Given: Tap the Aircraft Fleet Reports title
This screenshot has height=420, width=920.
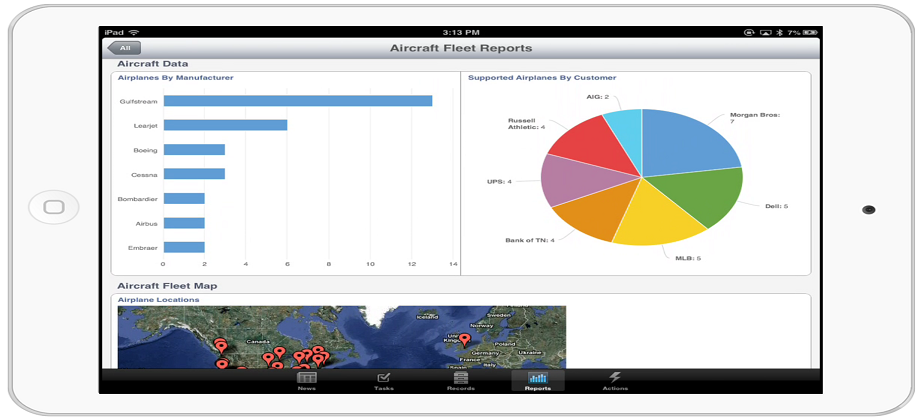Looking at the screenshot, I should click(461, 48).
